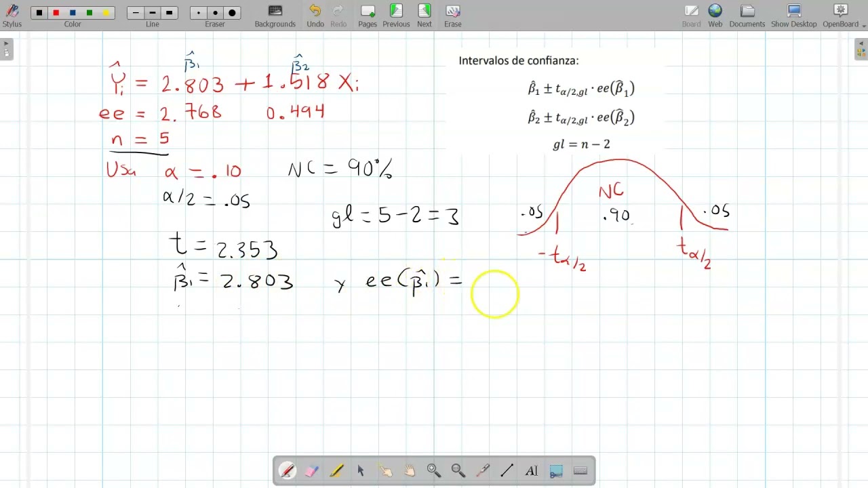The height and width of the screenshot is (488, 868).
Task: Select the Highlighter marker tool
Action: click(x=336, y=470)
